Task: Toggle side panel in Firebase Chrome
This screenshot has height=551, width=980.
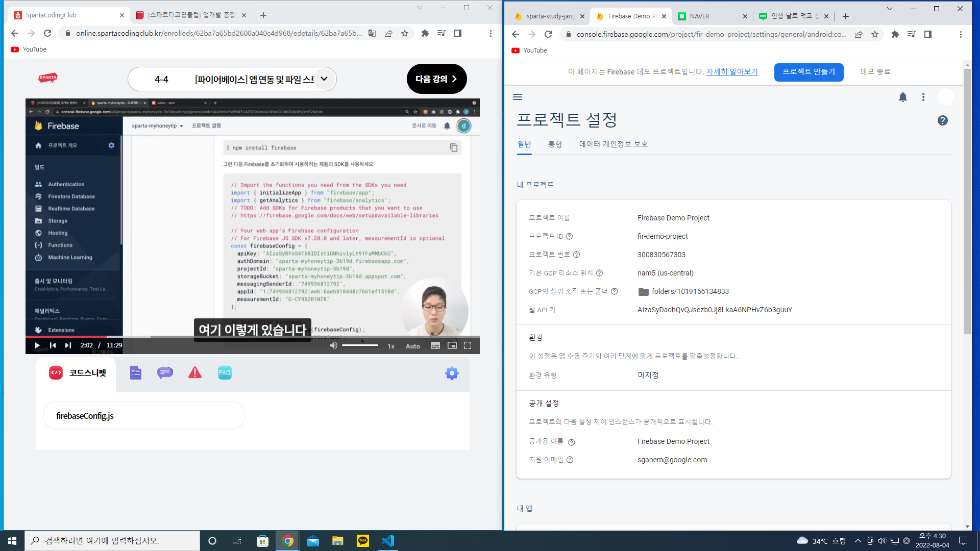Action: (x=928, y=34)
